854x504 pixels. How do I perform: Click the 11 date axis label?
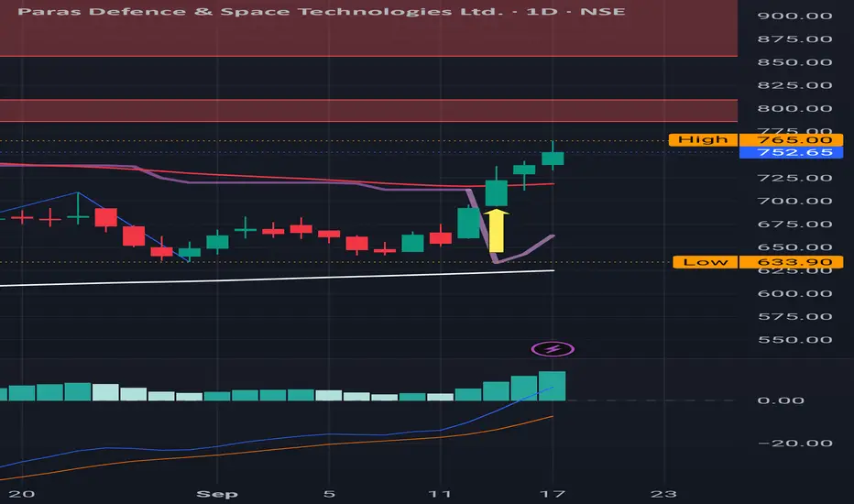(440, 494)
